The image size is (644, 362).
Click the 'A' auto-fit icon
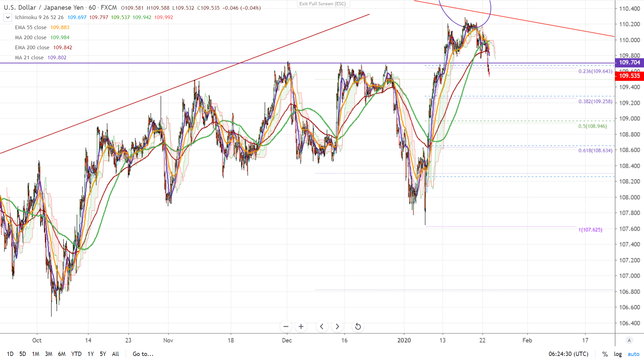click(x=629, y=340)
